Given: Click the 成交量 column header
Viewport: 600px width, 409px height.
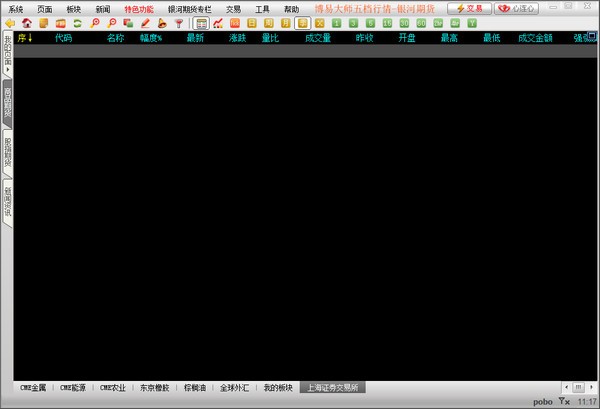Looking at the screenshot, I should coord(318,38).
